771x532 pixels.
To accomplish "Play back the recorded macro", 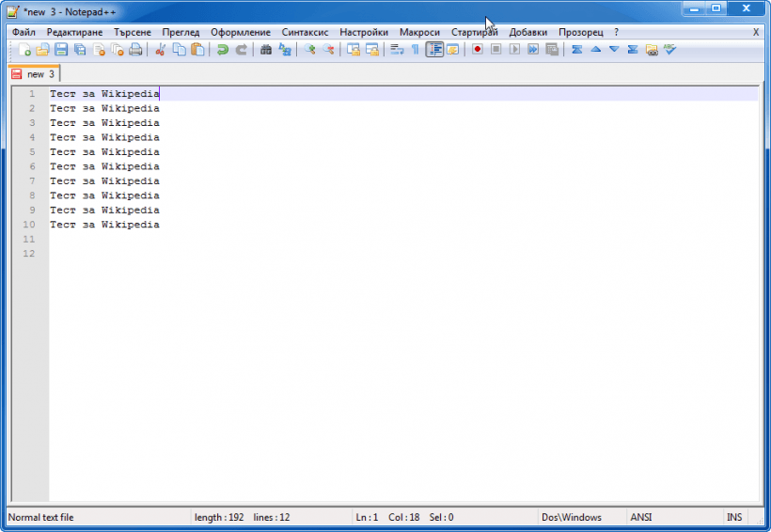I will point(514,49).
